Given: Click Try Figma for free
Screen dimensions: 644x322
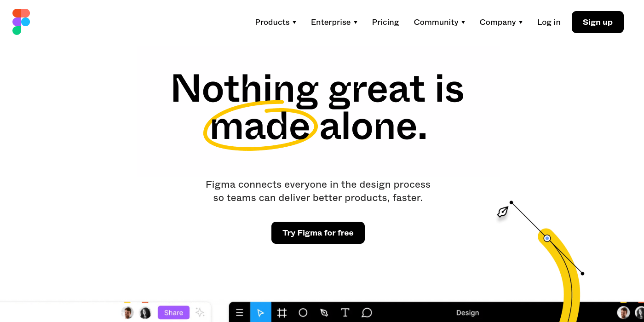Looking at the screenshot, I should click(x=318, y=233).
